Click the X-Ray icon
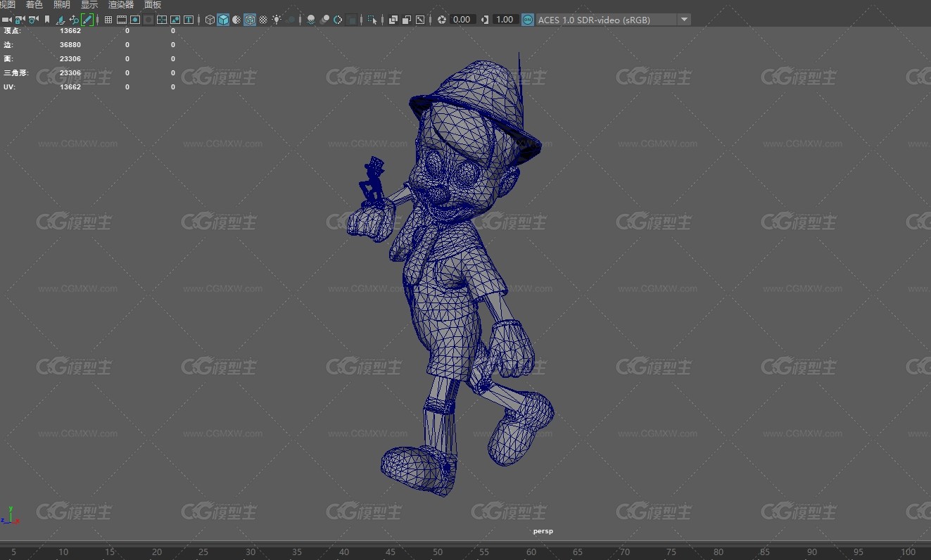The height and width of the screenshot is (560, 931). (393, 20)
